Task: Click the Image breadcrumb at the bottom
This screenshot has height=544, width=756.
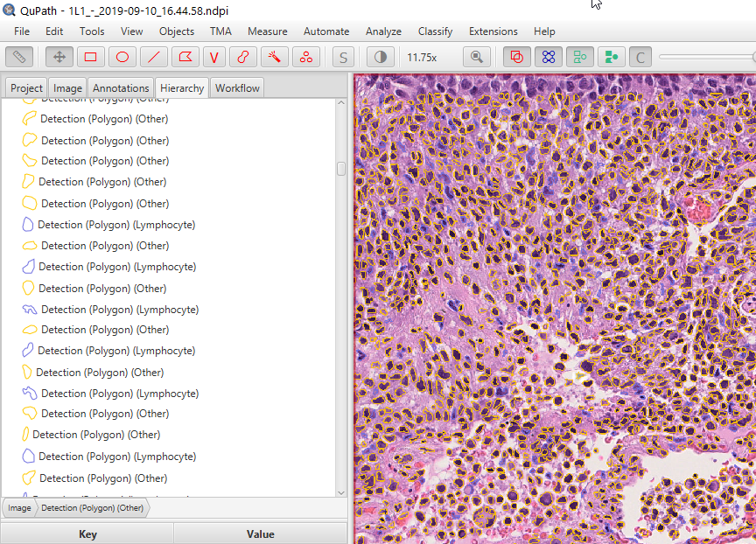Action: [x=19, y=507]
